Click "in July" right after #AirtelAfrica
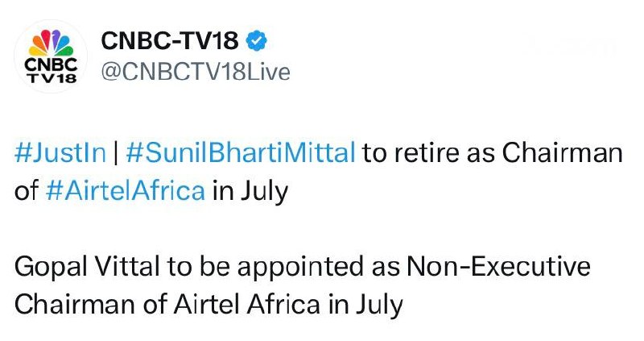The image size is (644, 341). (251, 193)
